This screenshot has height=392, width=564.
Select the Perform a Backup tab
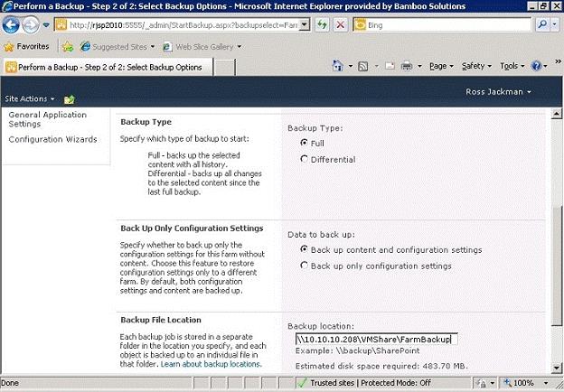108,67
